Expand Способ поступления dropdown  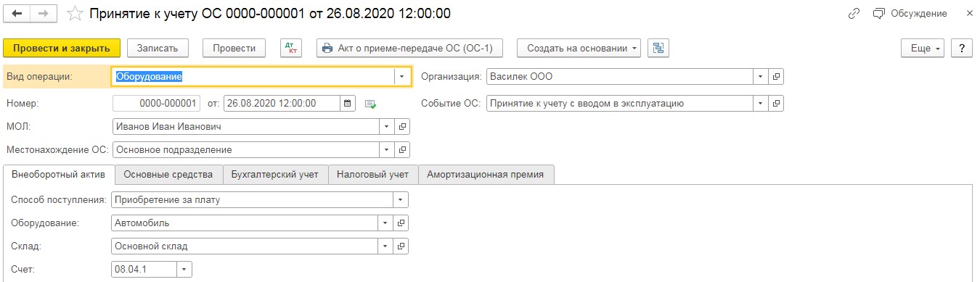coord(400,199)
